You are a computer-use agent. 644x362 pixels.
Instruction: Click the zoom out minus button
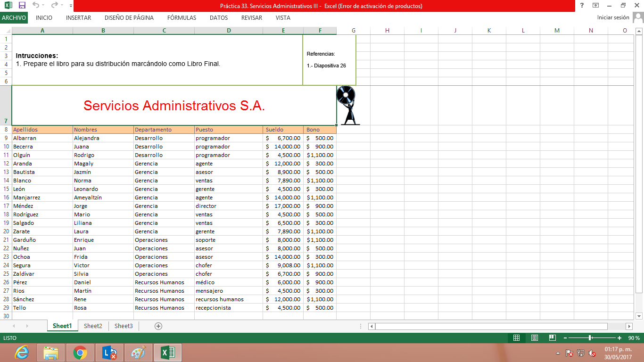click(565, 338)
